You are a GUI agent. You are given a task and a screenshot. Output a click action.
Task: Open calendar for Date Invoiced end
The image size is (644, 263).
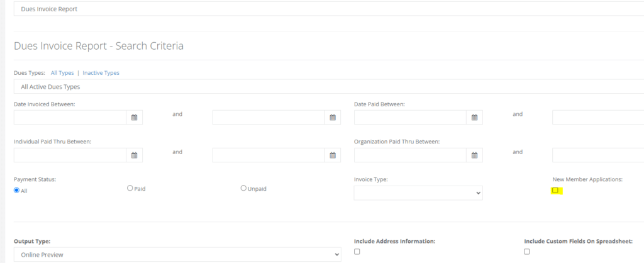(x=333, y=118)
